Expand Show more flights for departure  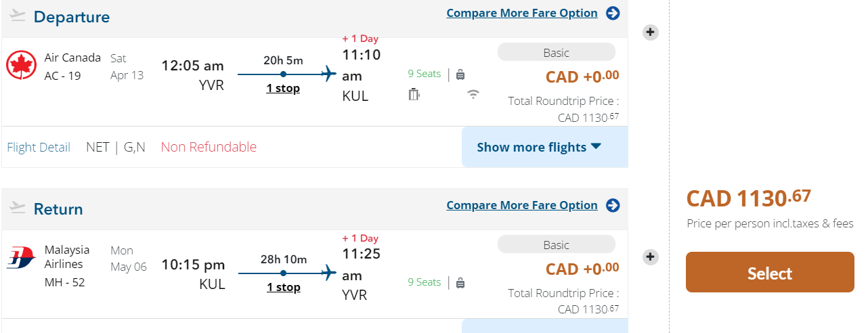tap(539, 147)
